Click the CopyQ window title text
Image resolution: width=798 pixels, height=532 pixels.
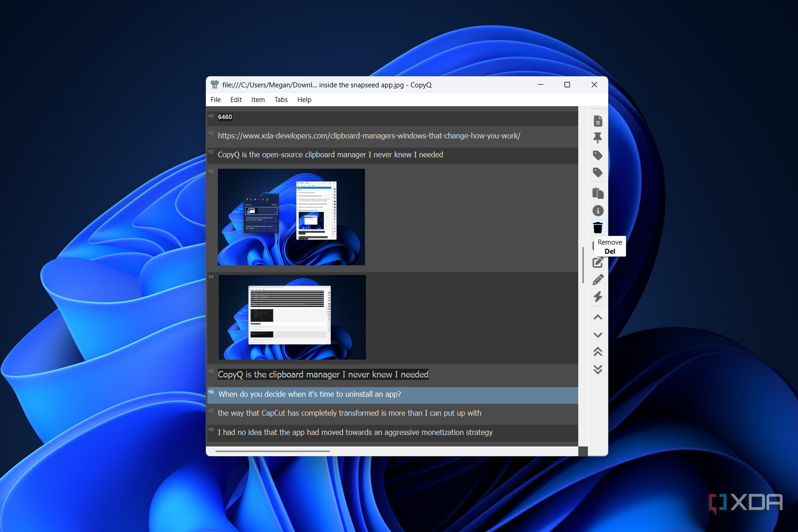click(x=327, y=85)
